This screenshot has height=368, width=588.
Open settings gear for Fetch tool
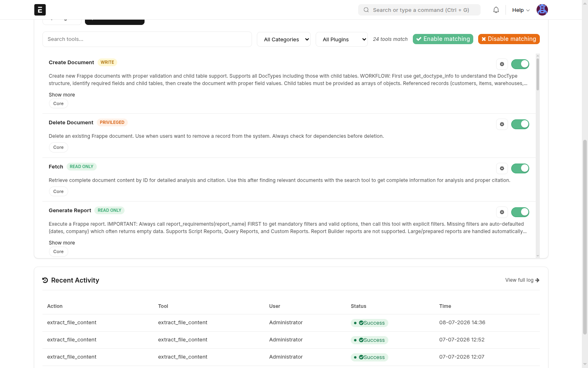(x=502, y=168)
